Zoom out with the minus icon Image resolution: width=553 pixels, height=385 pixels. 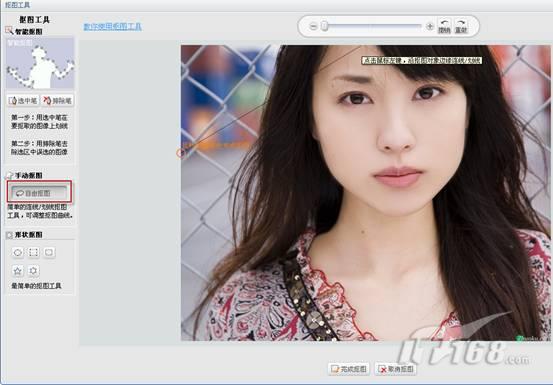313,26
